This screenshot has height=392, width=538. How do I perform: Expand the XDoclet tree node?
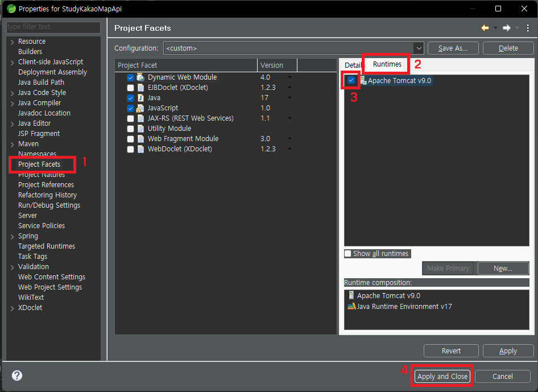[x=13, y=308]
